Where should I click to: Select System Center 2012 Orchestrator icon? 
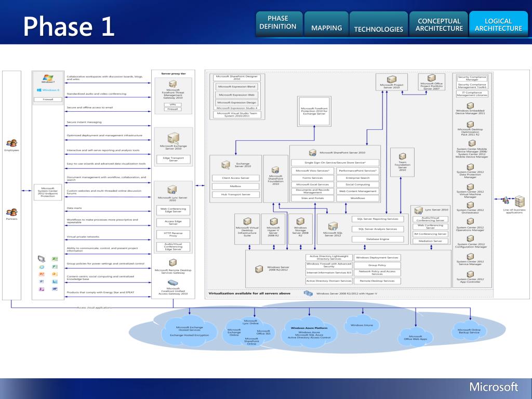click(x=470, y=205)
